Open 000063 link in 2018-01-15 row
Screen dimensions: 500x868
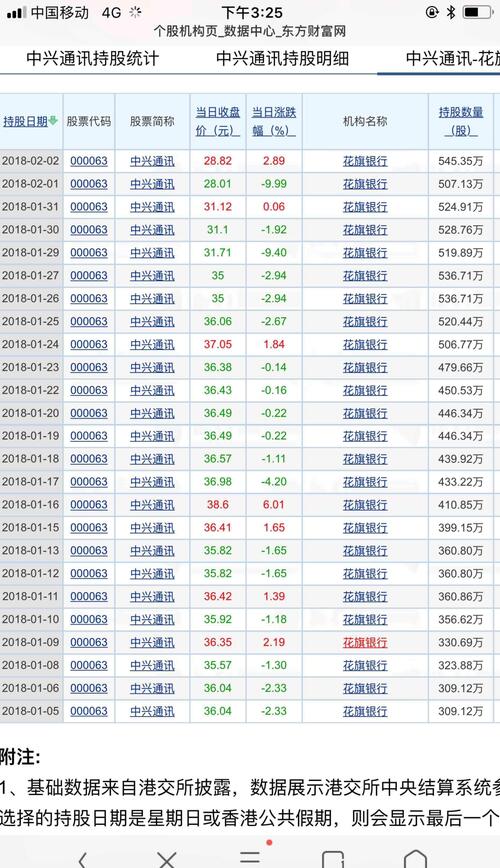coord(89,528)
